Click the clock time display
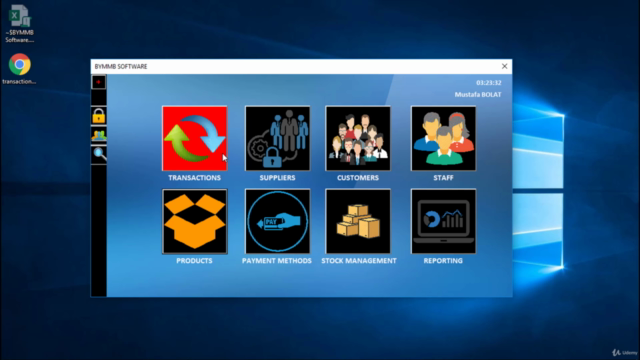Screen dimensions: 640x360 tap(489, 83)
